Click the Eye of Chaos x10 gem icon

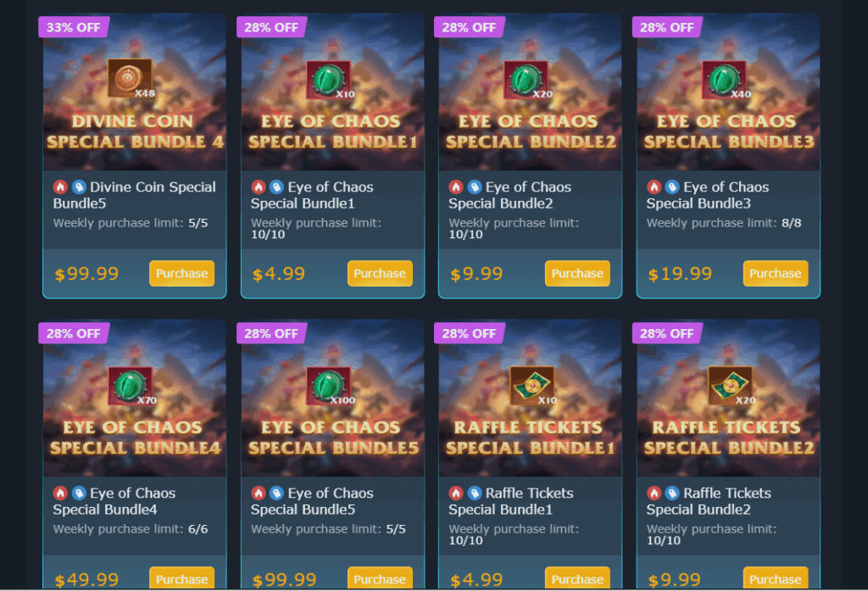click(x=329, y=80)
